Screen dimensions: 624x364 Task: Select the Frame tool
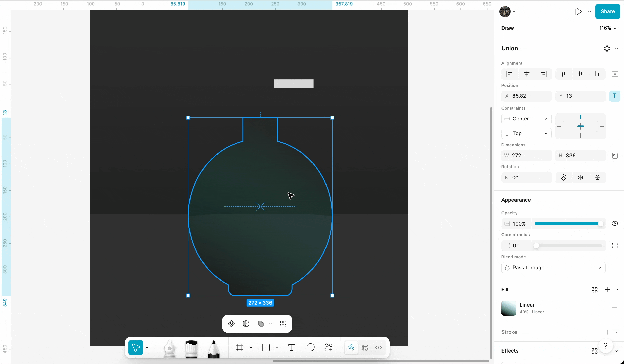click(x=240, y=347)
